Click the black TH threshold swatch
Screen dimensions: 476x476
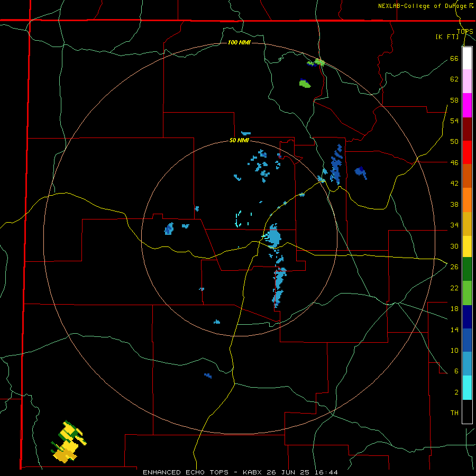467,411
